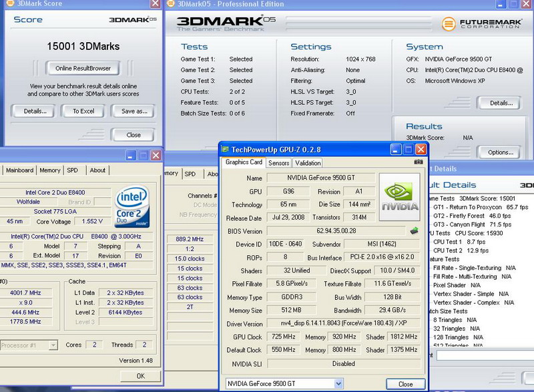Select the 128 Triangles N/A result row

[458, 337]
